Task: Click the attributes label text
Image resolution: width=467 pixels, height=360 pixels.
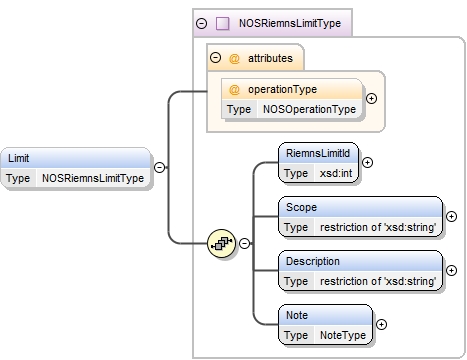Action: point(270,58)
